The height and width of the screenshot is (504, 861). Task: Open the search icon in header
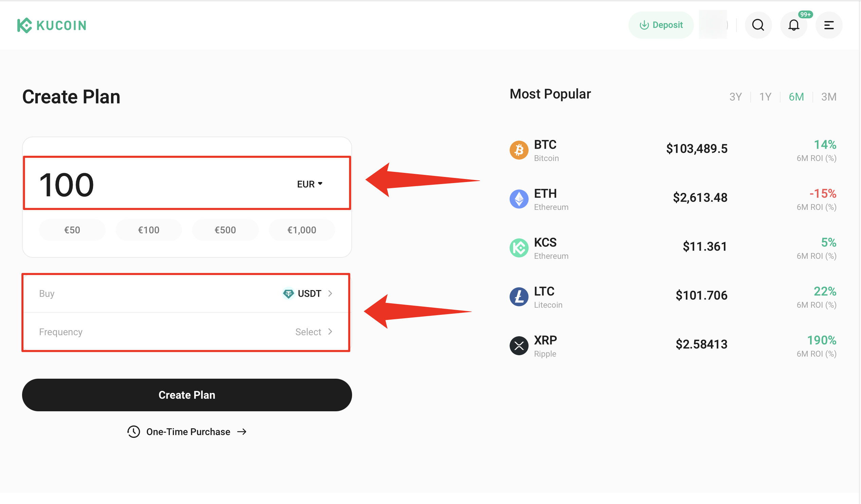[758, 25]
